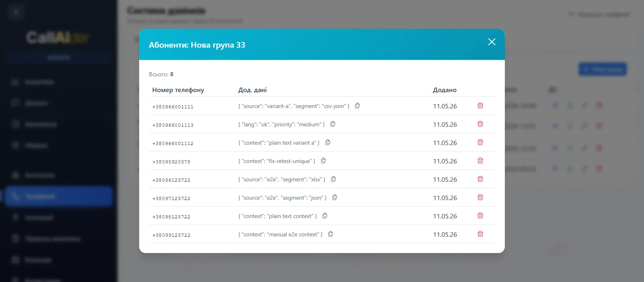Delete subscriber +380966001112
644x282 pixels.
point(480,142)
